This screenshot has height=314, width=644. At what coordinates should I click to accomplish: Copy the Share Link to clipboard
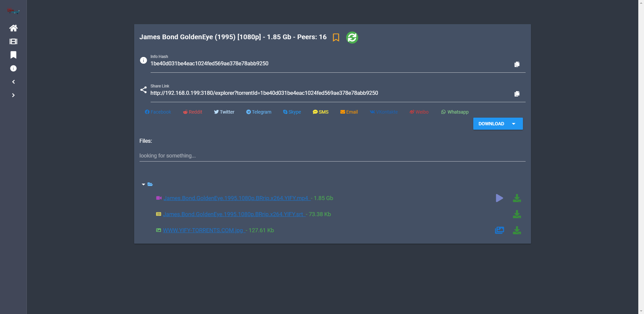[x=517, y=94]
